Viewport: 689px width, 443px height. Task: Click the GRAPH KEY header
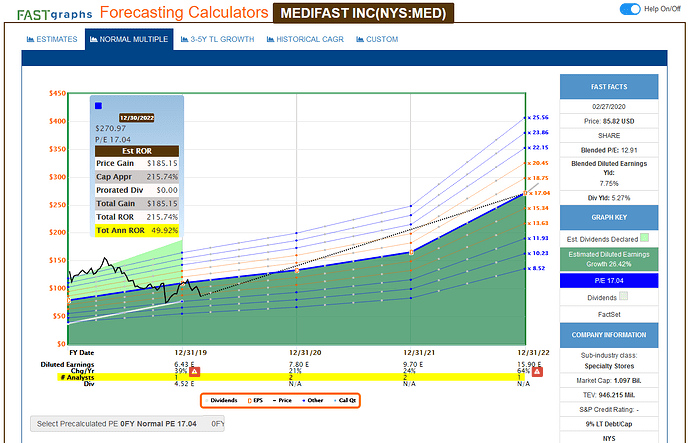609,217
